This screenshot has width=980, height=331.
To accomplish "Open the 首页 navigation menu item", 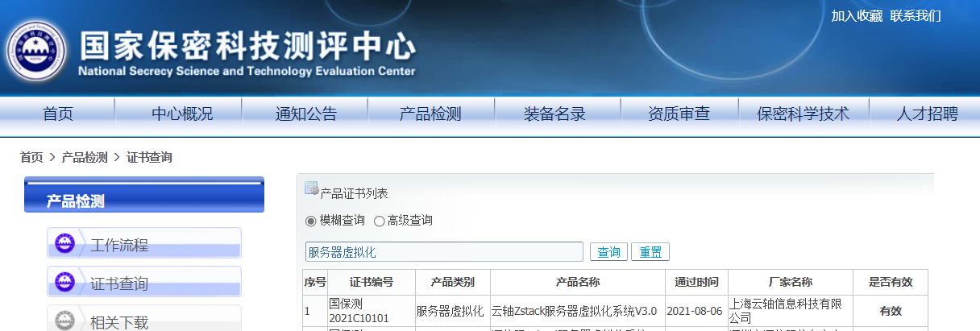I will 58,114.
